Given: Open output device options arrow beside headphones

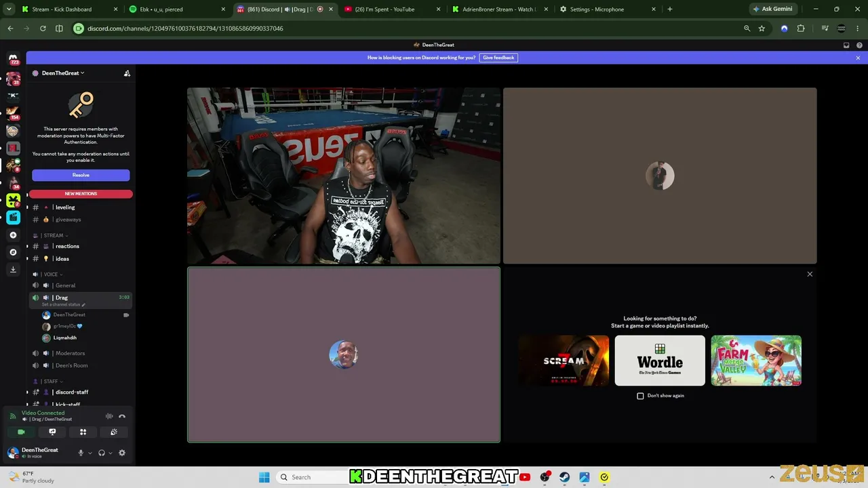Looking at the screenshot, I should click(x=110, y=453).
